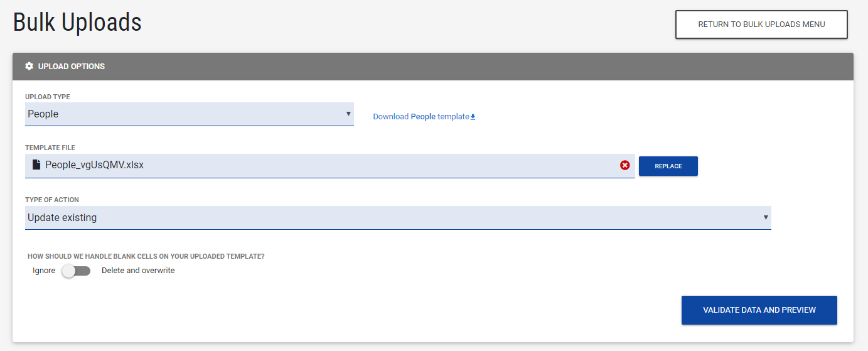Click the Replace button for template file
This screenshot has height=351, width=868.
668,166
